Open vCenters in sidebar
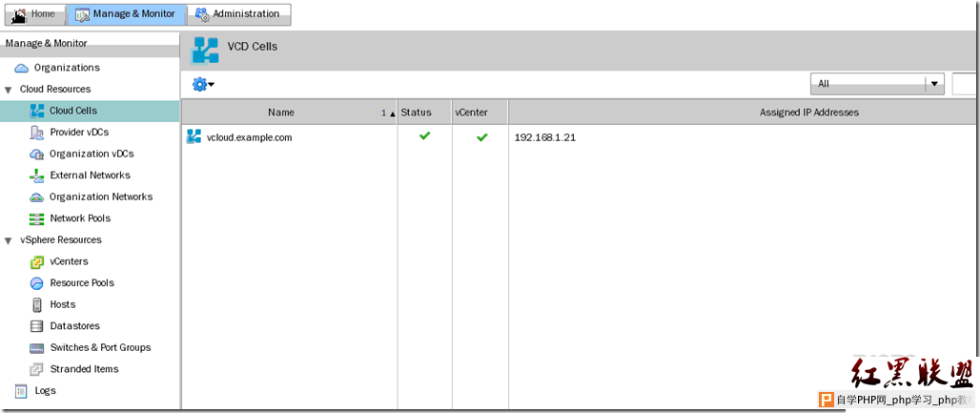 (x=69, y=261)
